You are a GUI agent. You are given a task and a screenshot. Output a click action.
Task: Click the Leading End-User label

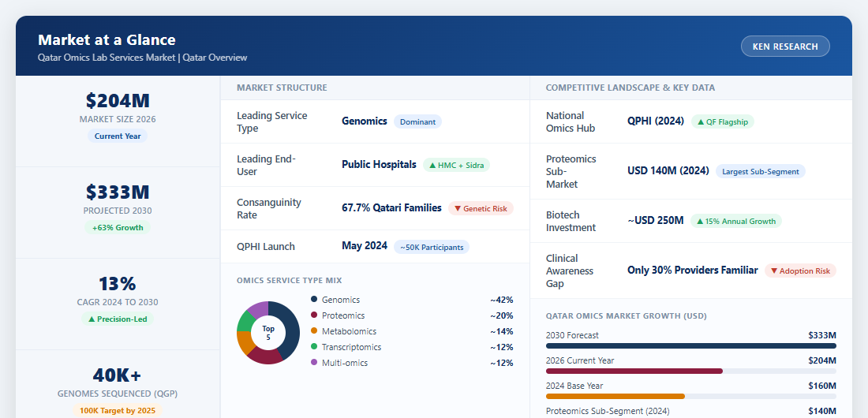[x=266, y=165]
